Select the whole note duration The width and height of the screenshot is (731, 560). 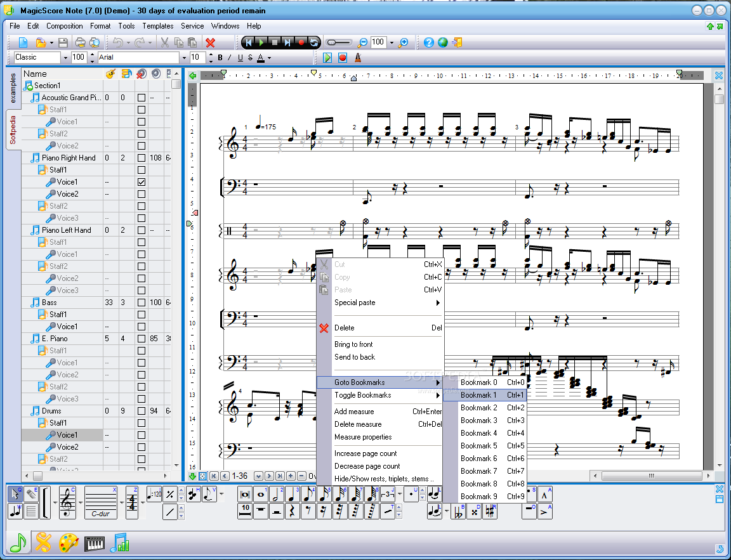[x=261, y=494]
